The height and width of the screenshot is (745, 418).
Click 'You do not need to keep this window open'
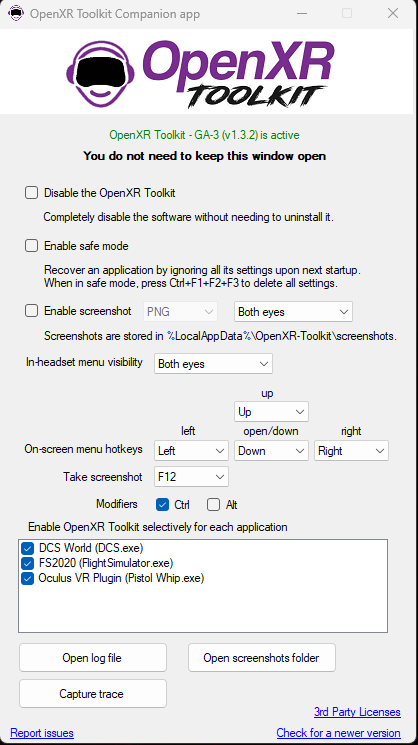(x=205, y=156)
